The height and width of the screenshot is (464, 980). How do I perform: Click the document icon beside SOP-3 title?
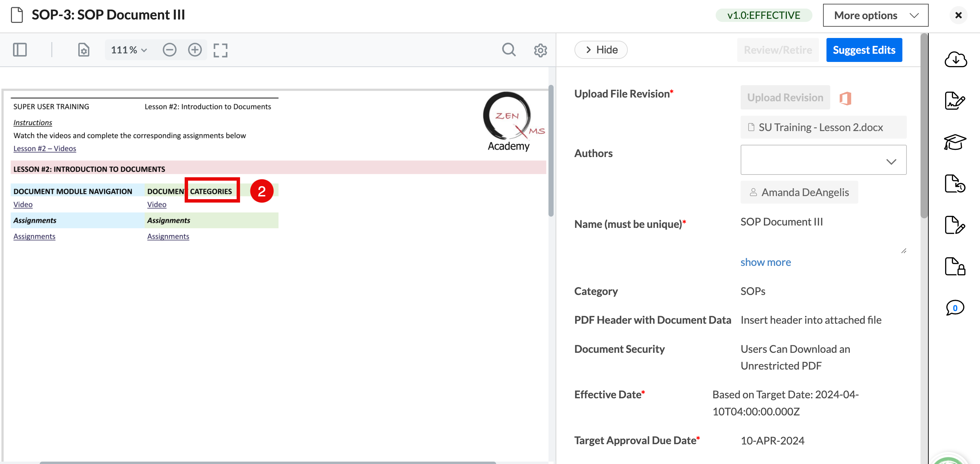click(x=17, y=15)
